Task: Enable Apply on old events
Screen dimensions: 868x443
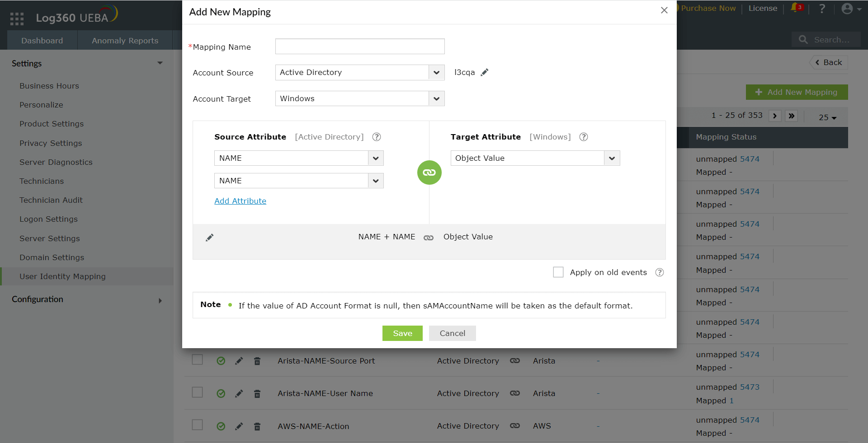Action: pyautogui.click(x=558, y=272)
